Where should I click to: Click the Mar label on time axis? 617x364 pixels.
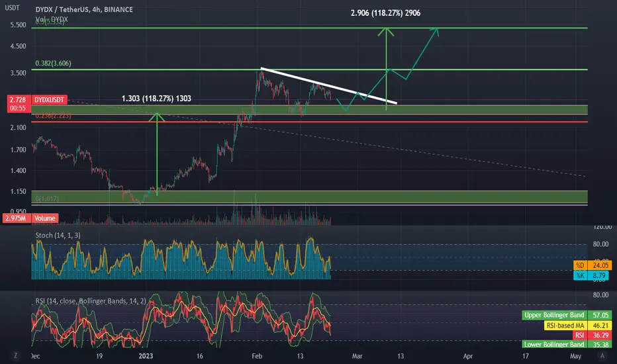tap(357, 356)
